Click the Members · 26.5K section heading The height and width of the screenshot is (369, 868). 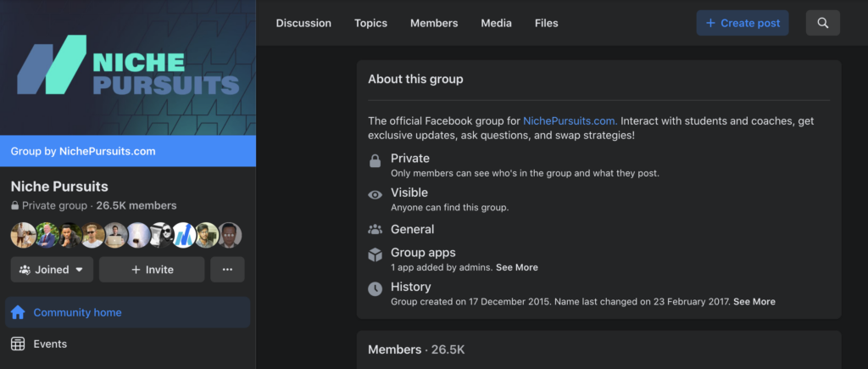pos(416,349)
